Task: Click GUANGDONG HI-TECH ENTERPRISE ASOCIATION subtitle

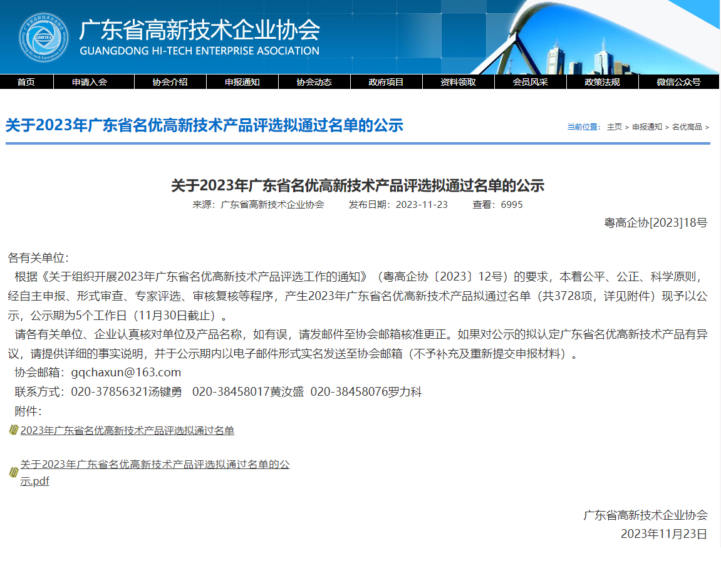Action: tap(200, 51)
